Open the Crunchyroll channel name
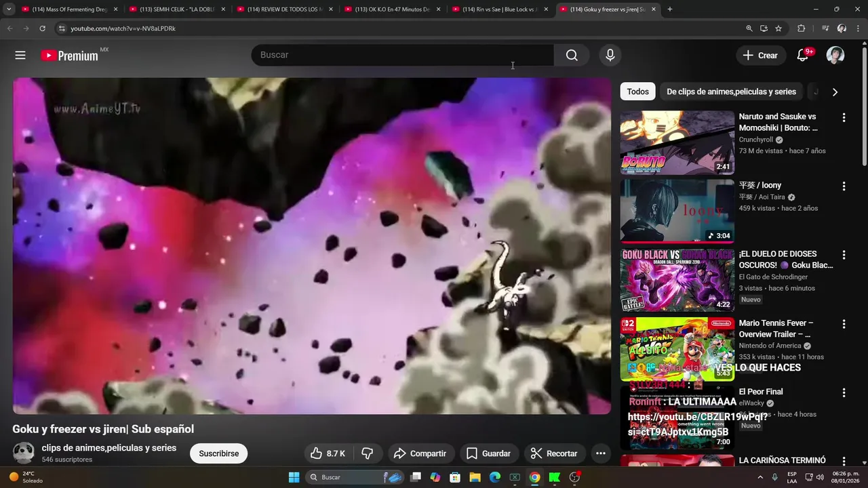The height and width of the screenshot is (488, 868). pos(756,140)
